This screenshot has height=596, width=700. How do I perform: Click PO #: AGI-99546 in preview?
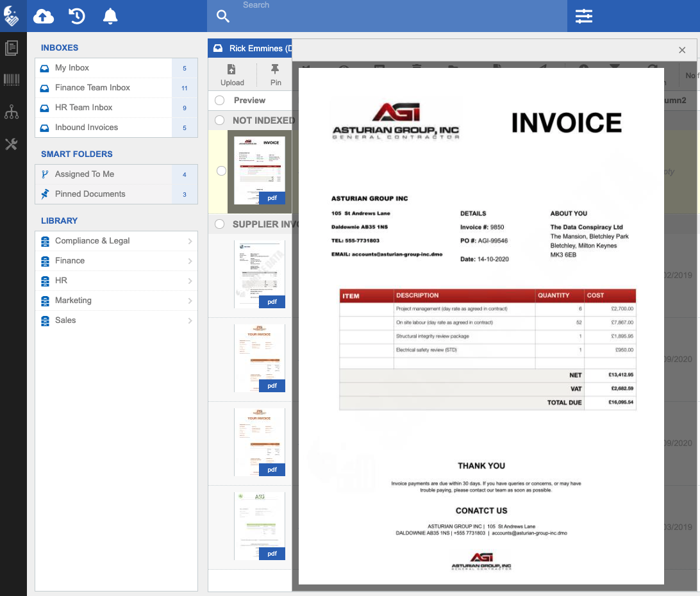(x=484, y=240)
